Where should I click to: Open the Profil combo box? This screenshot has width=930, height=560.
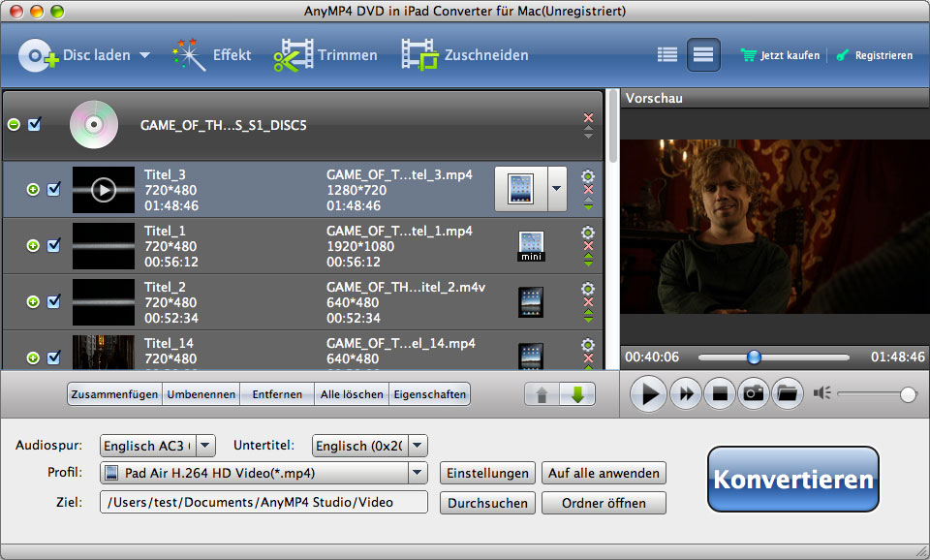tap(263, 473)
